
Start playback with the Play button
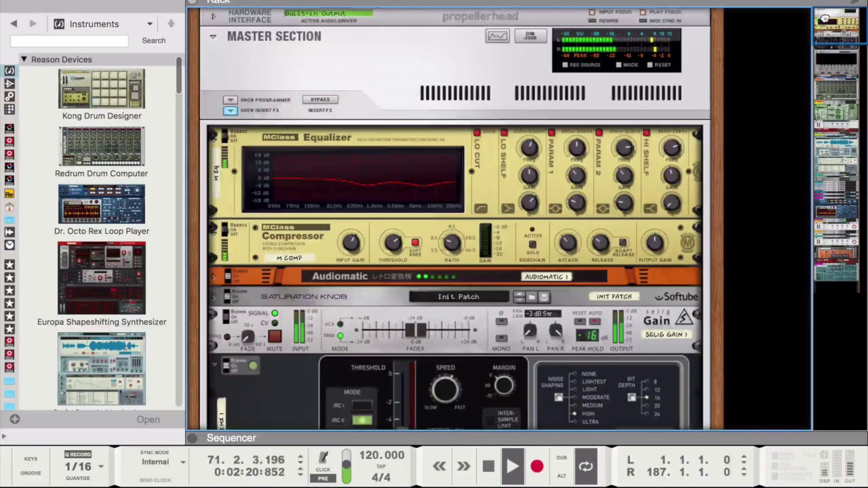[x=512, y=466]
